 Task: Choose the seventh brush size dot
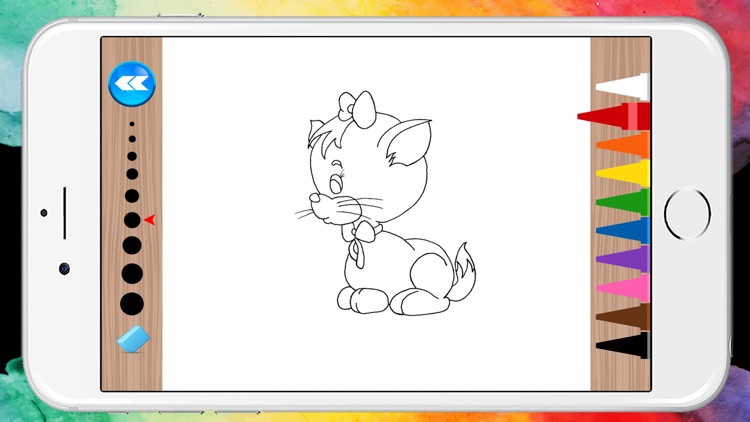[132, 245]
